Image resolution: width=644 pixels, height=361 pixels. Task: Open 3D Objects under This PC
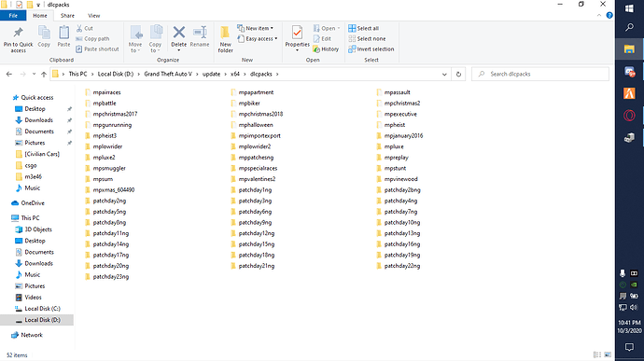click(37, 229)
